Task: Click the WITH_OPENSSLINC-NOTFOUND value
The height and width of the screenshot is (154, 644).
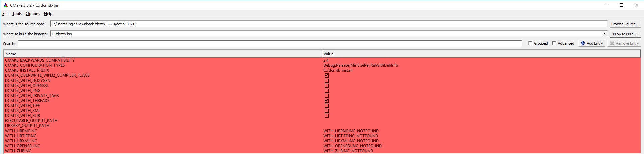Action: (x=353, y=146)
